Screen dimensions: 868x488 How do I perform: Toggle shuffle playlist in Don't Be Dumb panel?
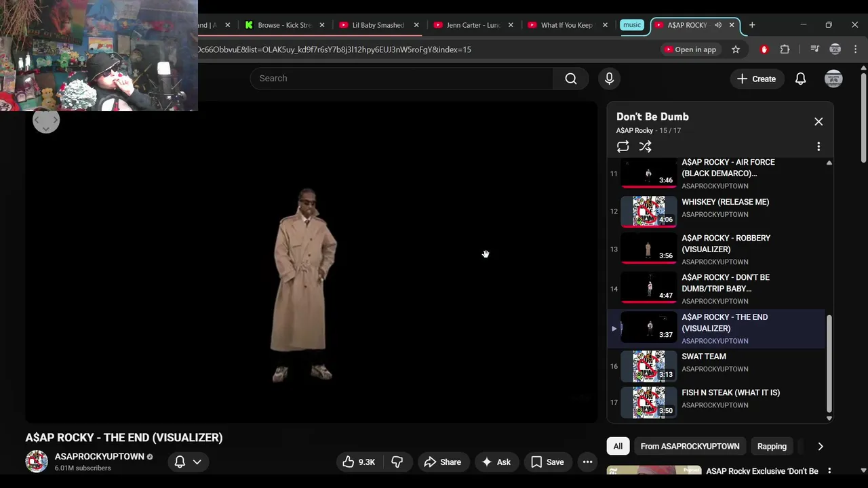click(x=645, y=146)
